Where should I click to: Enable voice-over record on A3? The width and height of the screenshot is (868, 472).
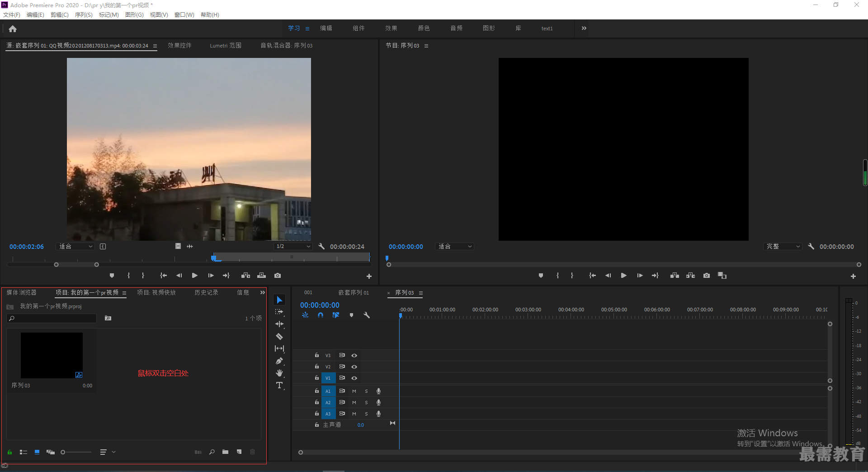[x=378, y=414]
